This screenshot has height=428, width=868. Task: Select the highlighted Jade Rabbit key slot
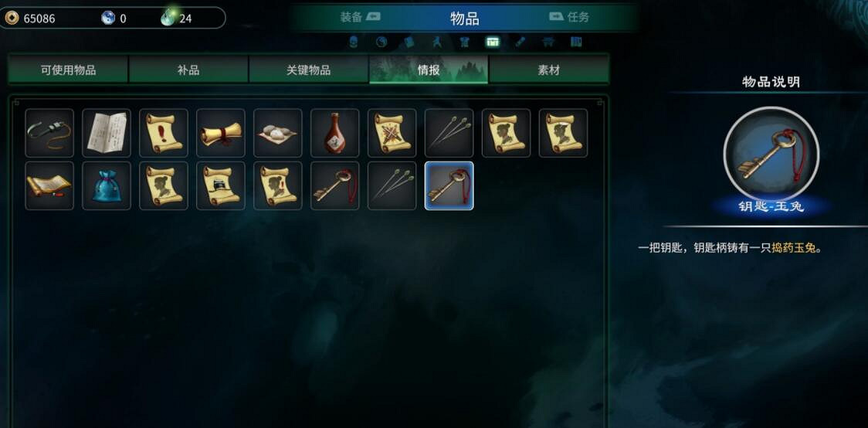[x=449, y=186]
